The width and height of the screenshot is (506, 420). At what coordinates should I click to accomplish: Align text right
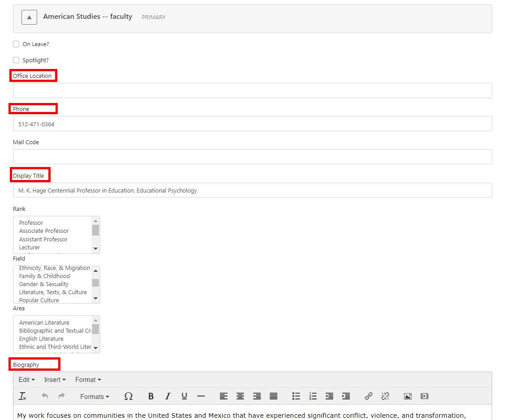(x=257, y=396)
